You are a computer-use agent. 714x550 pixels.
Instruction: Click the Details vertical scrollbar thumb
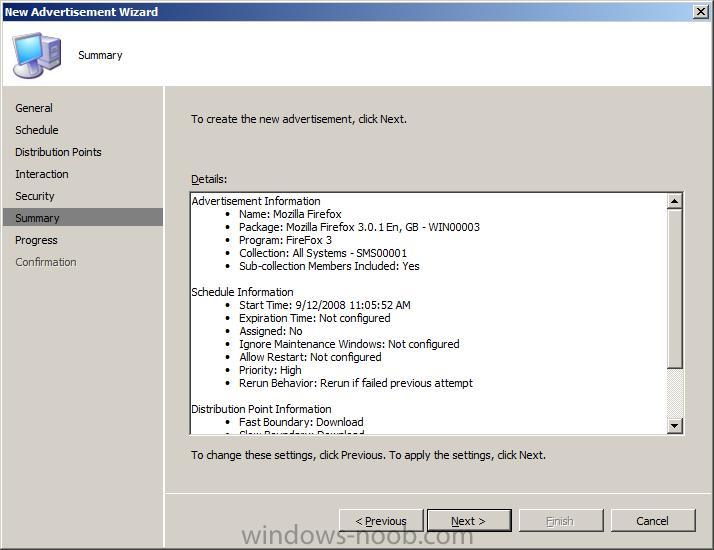click(674, 288)
